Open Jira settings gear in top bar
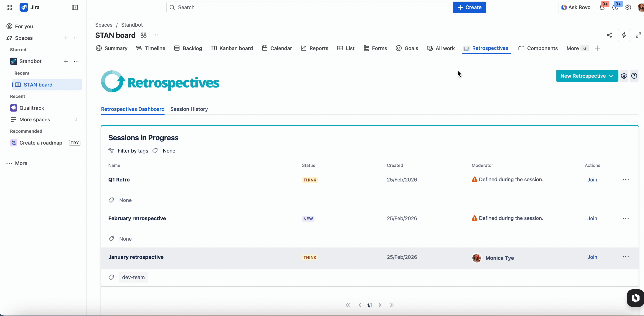Screen dimensions: 644x316 click(629, 7)
